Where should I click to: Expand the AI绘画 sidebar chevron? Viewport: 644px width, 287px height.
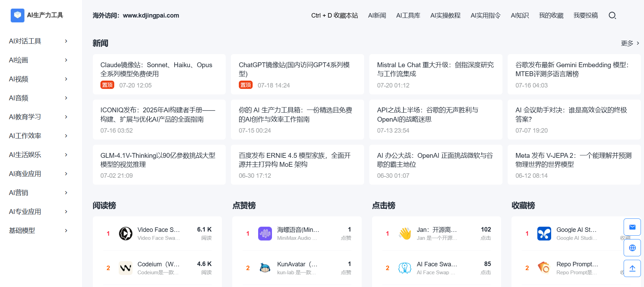[x=66, y=60]
